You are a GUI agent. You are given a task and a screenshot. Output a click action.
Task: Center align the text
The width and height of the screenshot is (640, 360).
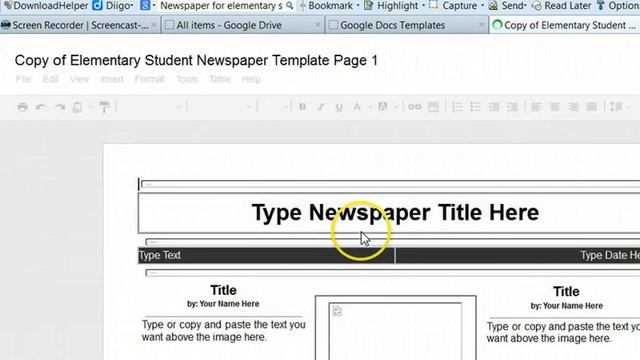(554, 107)
